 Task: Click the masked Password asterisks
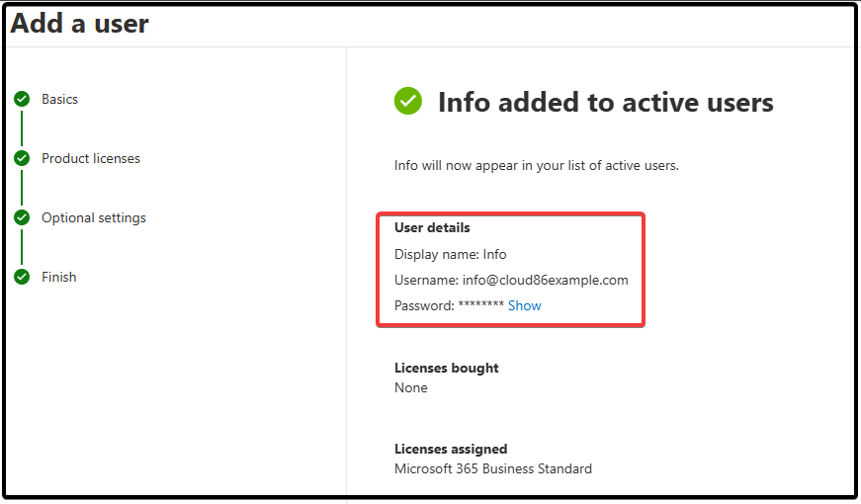[481, 304]
